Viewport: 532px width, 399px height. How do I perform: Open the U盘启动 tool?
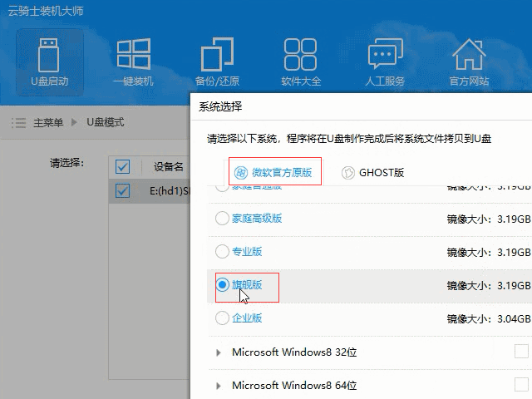(x=50, y=62)
